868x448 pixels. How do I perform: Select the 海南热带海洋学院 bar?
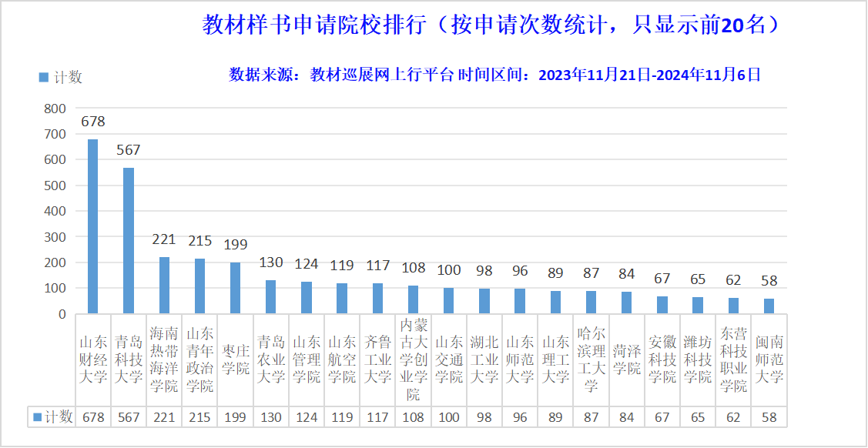tap(164, 285)
